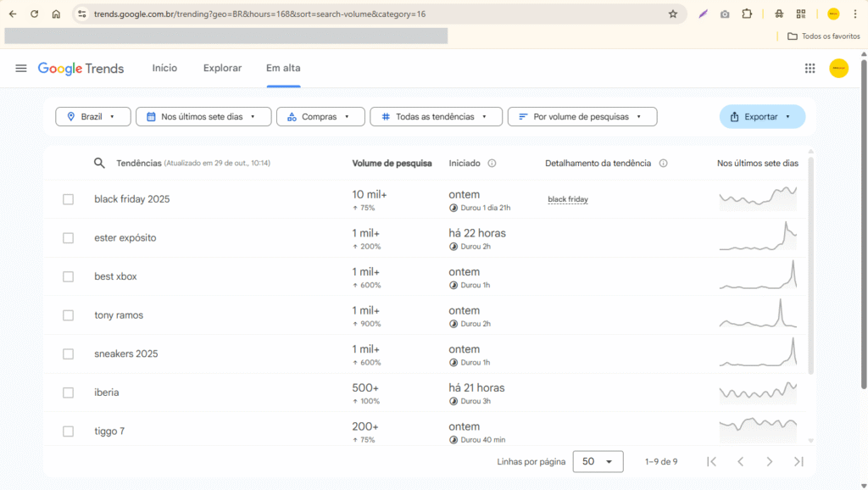Open the black friday trend breakdown link

click(568, 199)
